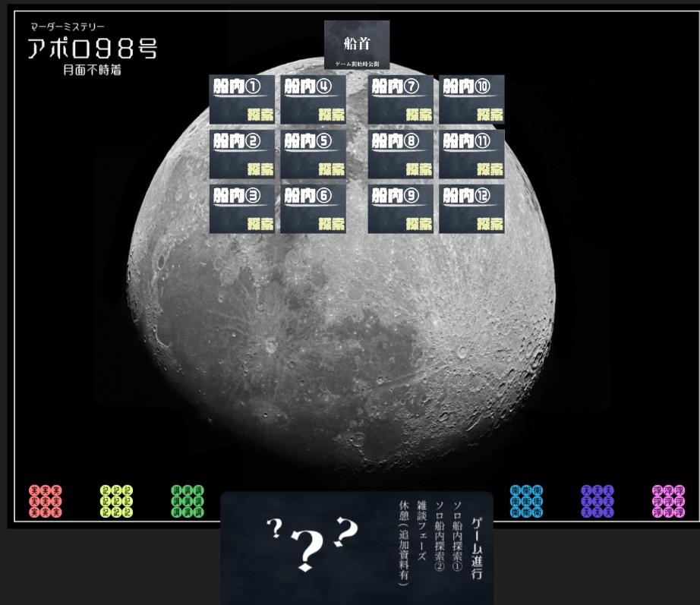This screenshot has height=605, width=700.
Task: Open the 船首 card
Action: click(357, 45)
